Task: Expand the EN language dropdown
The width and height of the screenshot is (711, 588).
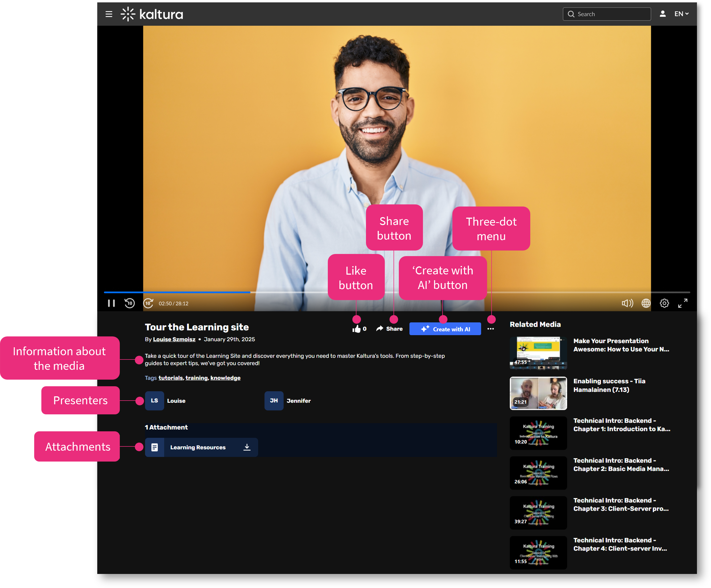Action: tap(681, 14)
